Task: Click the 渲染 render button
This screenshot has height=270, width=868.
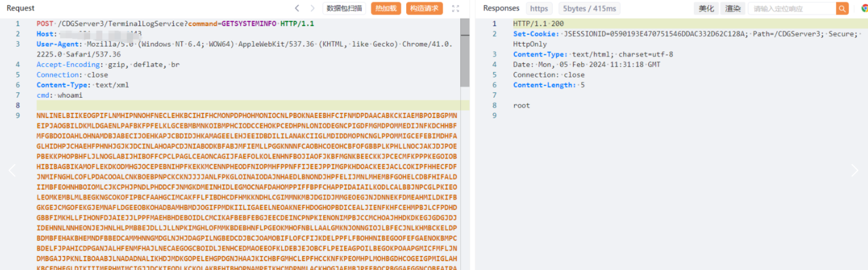Action: pos(733,9)
